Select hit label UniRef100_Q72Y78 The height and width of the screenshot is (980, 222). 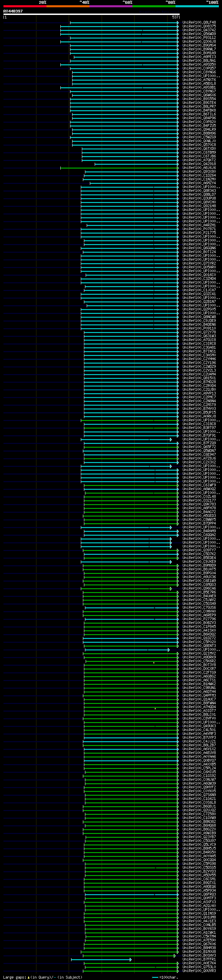(x=199, y=332)
